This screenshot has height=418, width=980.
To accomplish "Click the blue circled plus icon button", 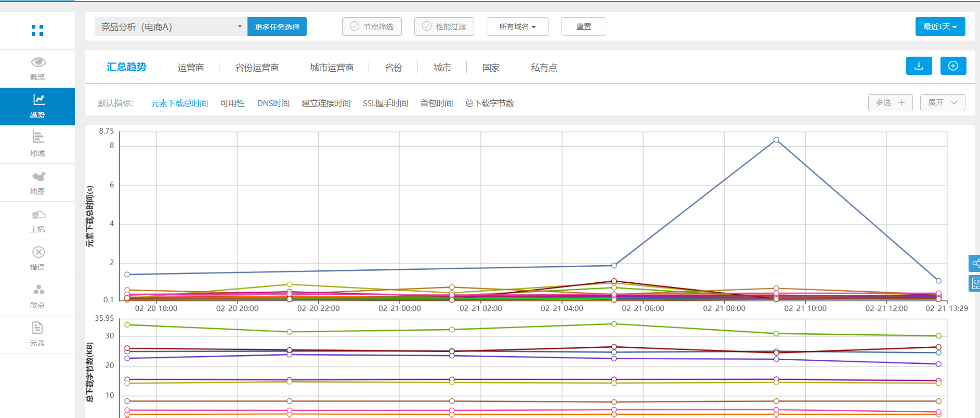I will 953,66.
